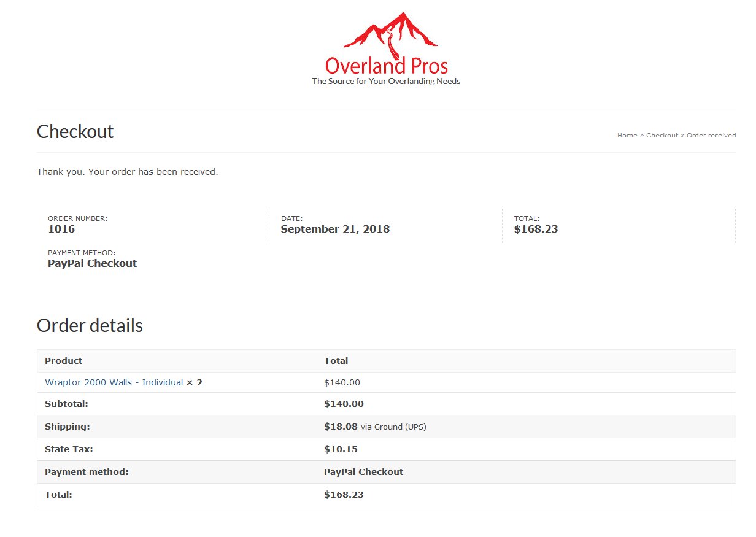This screenshot has height=537, width=756.
Task: Click the Overland Pros site title
Action: click(386, 65)
